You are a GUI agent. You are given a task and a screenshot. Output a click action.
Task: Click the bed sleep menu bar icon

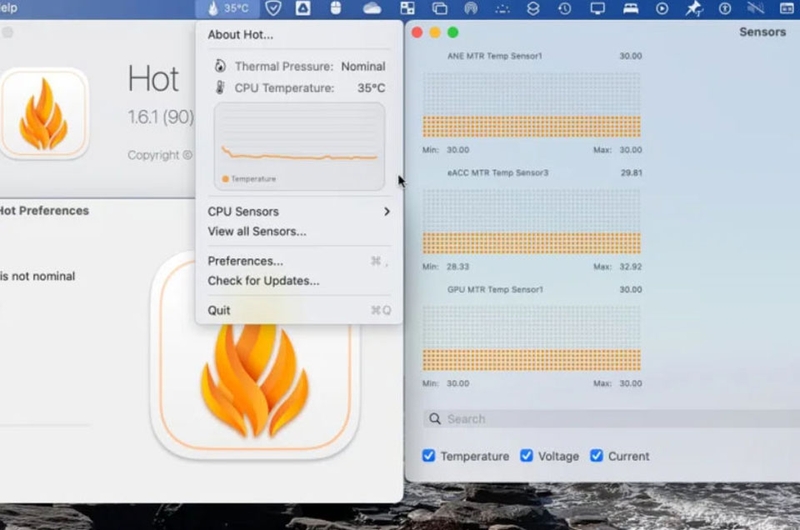[x=631, y=8]
